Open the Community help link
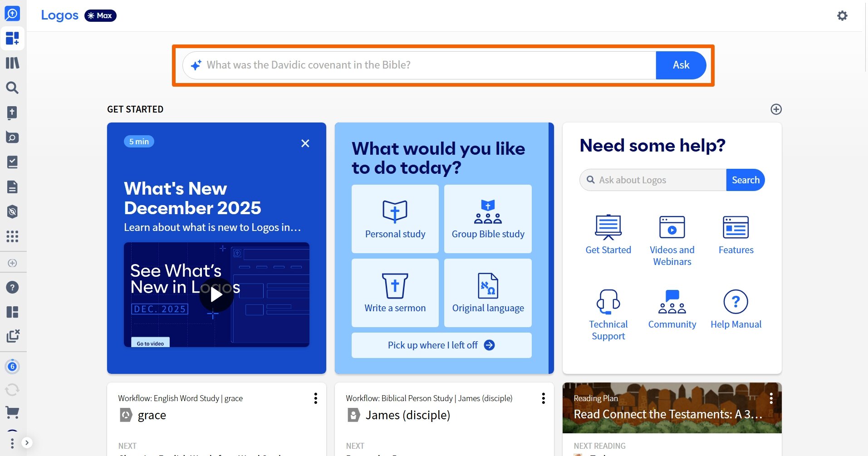 coord(672,309)
